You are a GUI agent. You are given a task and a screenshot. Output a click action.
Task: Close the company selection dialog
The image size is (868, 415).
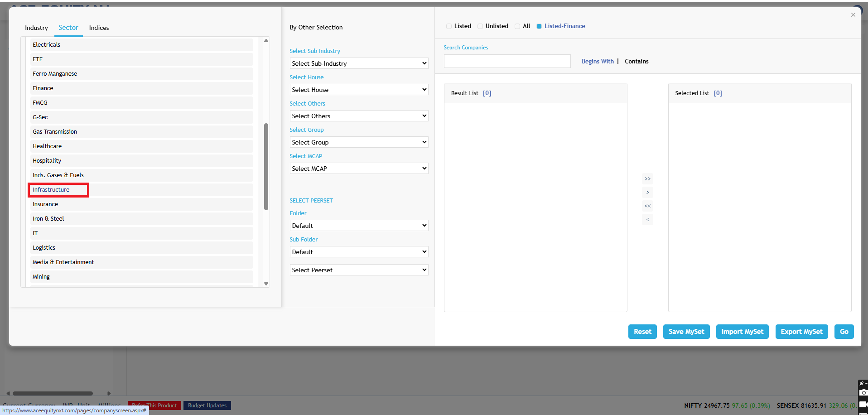click(x=853, y=15)
